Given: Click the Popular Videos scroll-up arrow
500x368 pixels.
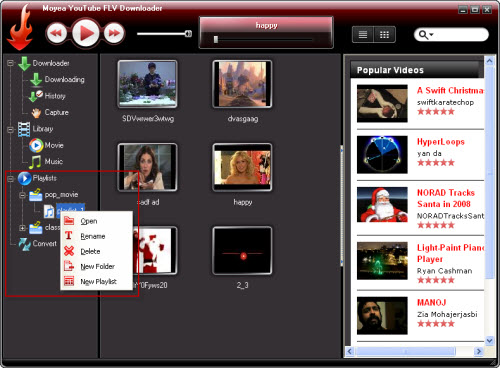Looking at the screenshot, I should tap(489, 61).
